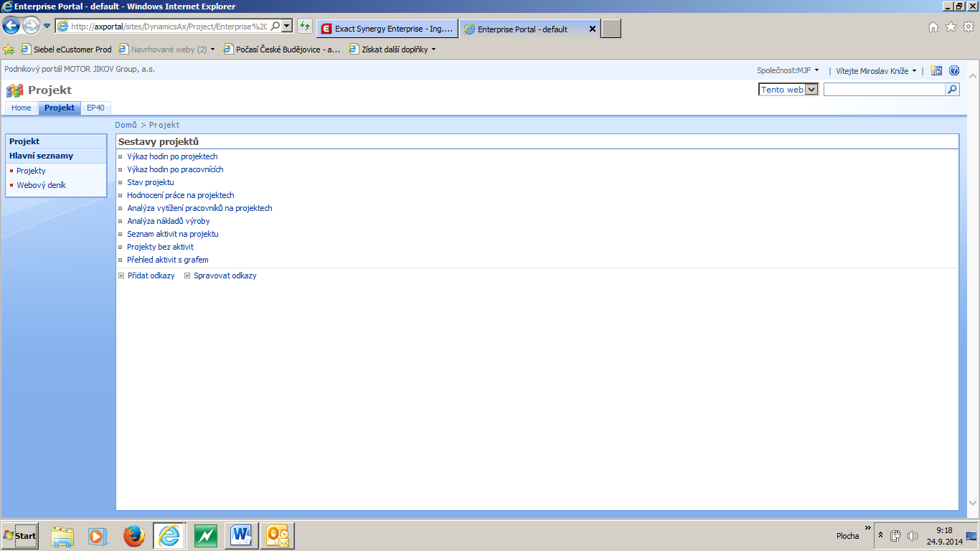Switch to Exact Synergy Enterprise tab
980x551 pixels.
[387, 29]
